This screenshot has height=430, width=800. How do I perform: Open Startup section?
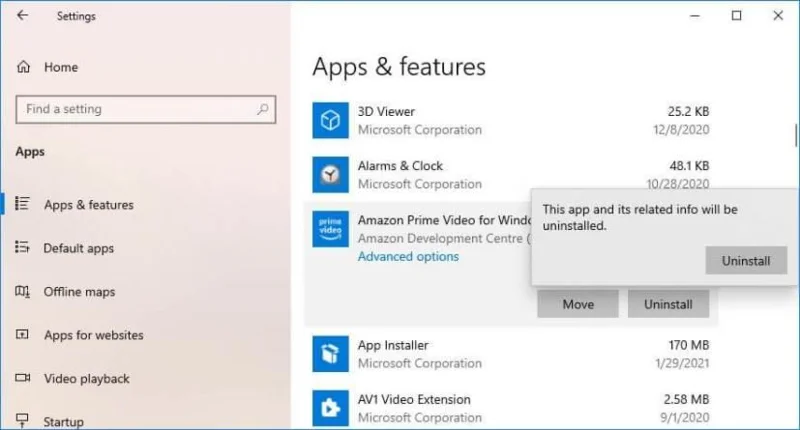pos(63,422)
